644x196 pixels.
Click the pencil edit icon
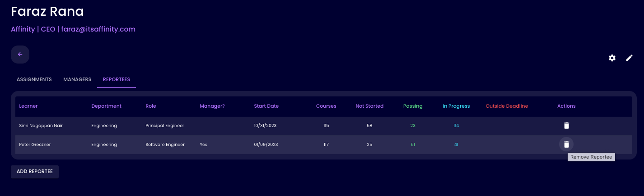tap(629, 58)
